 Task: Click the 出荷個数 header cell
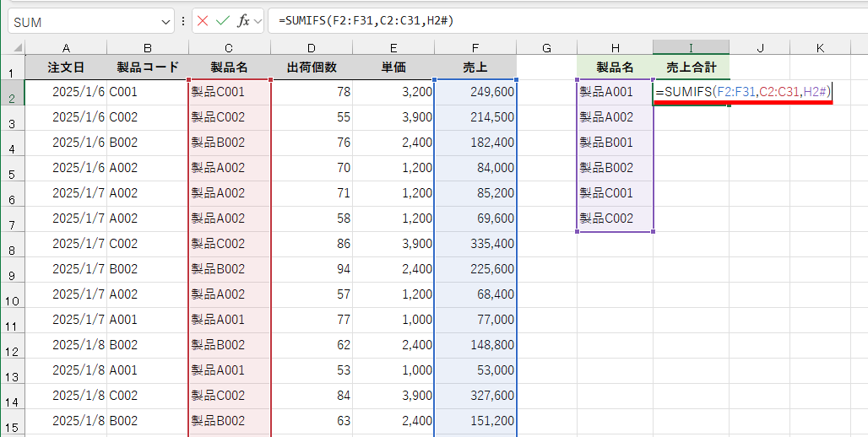click(x=312, y=67)
